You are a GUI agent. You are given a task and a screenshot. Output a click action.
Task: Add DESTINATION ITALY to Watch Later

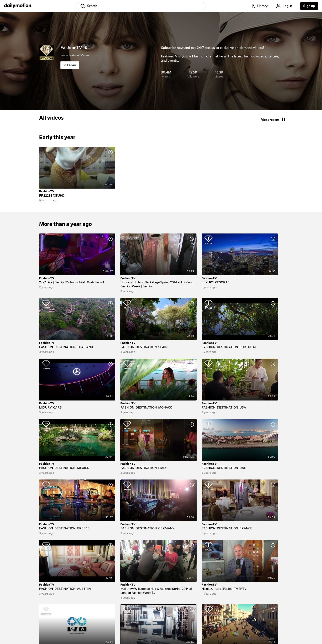tap(192, 425)
